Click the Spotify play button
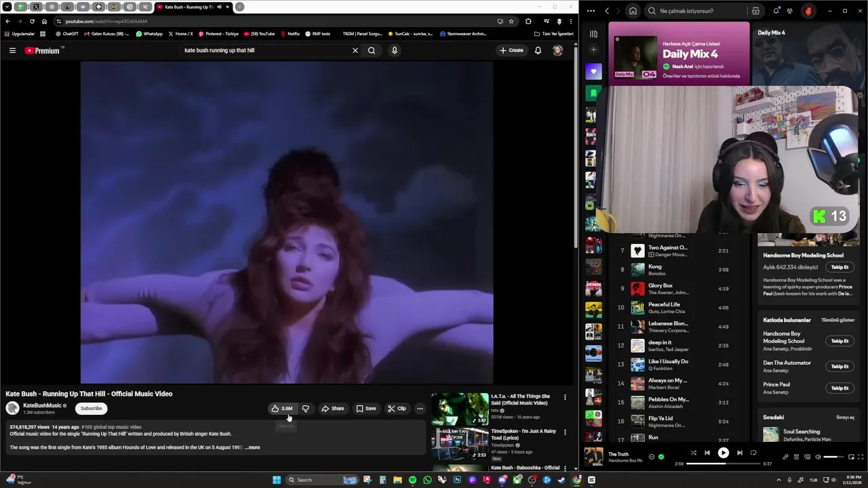This screenshot has width=868, height=488. (723, 453)
